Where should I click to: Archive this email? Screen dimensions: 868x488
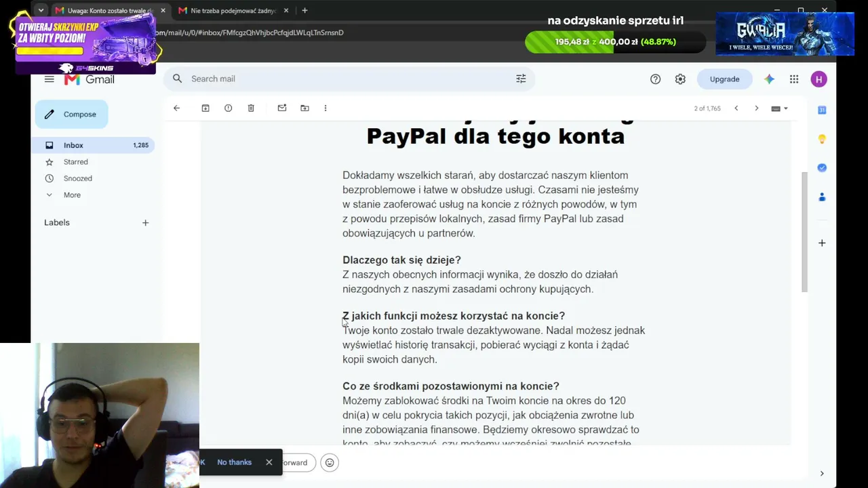(205, 108)
